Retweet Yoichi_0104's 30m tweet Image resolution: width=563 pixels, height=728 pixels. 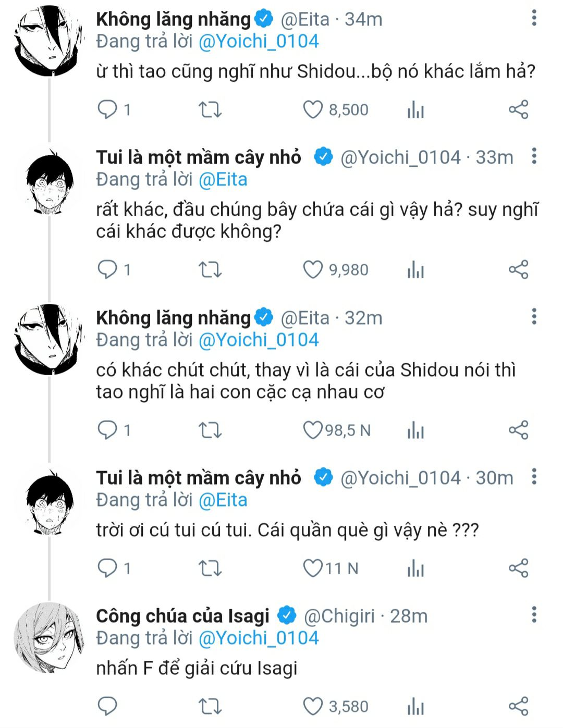(210, 569)
